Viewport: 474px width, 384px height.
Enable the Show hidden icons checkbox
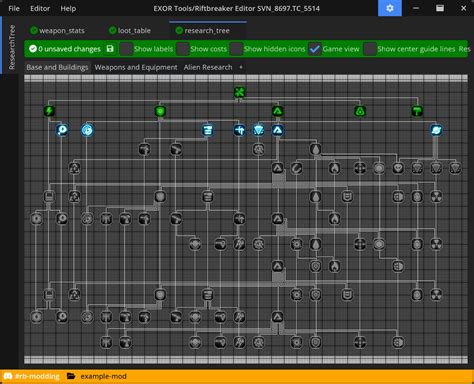coord(236,49)
